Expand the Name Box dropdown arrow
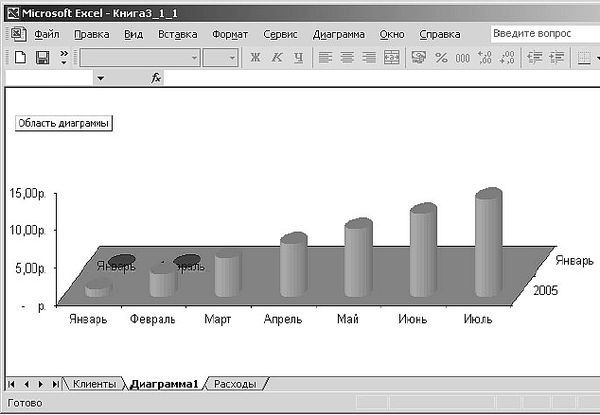 pos(100,77)
